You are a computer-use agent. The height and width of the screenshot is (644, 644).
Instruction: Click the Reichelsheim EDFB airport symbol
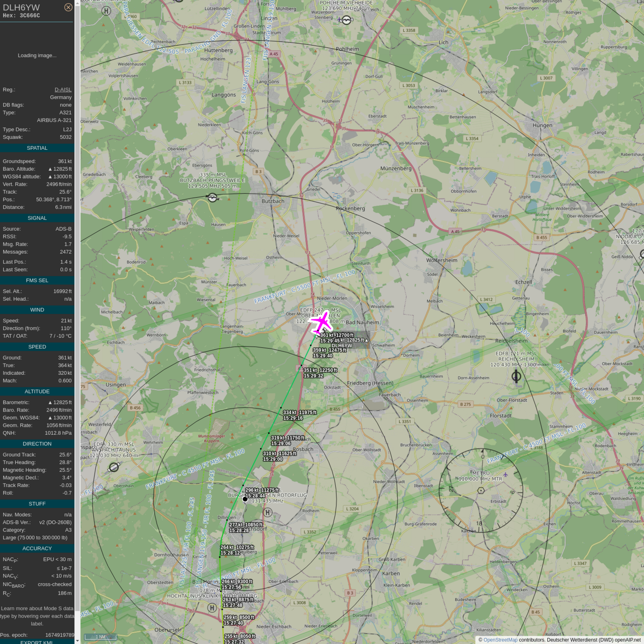tap(516, 377)
